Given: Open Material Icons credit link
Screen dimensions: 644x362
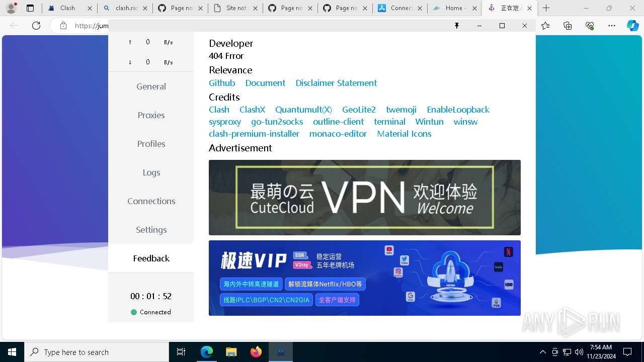Looking at the screenshot, I should click(404, 134).
